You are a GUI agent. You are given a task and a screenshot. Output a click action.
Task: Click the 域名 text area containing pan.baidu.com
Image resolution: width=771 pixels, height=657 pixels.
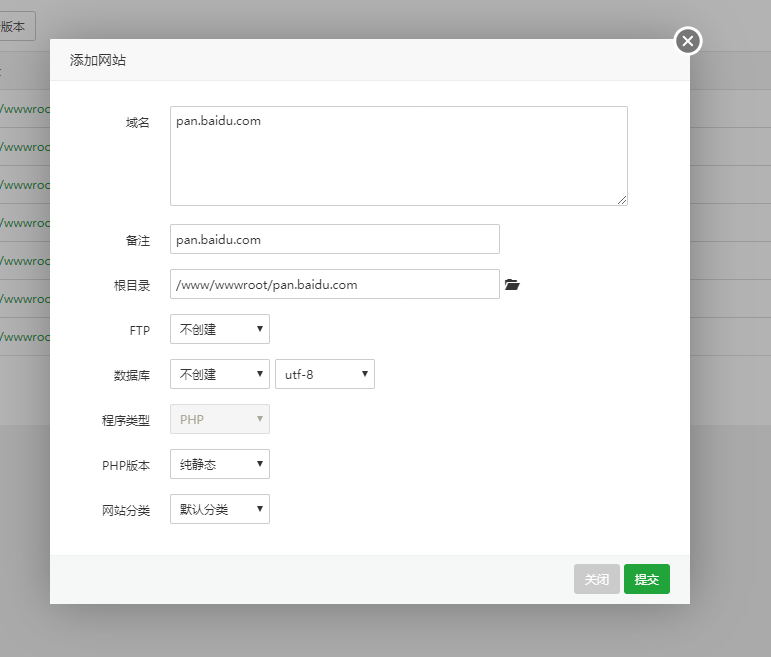(398, 156)
